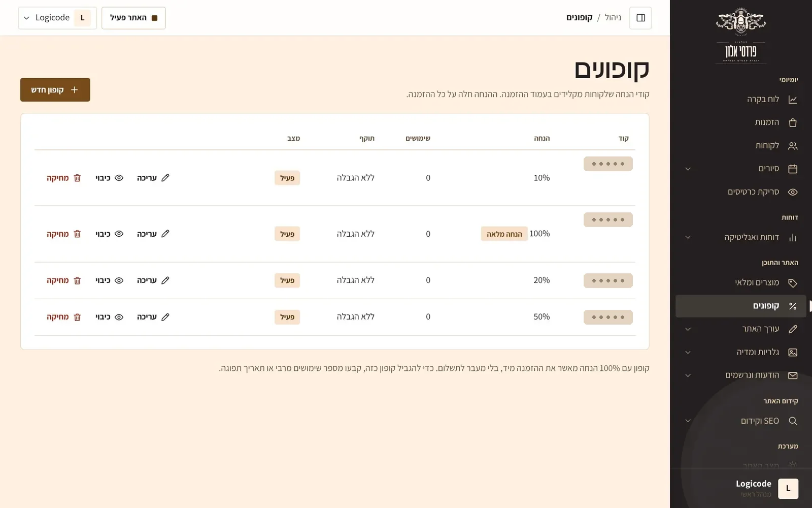Viewport: 812px width, 508px height.
Task: Click the sidebar panel toggle icon
Action: coord(640,18)
